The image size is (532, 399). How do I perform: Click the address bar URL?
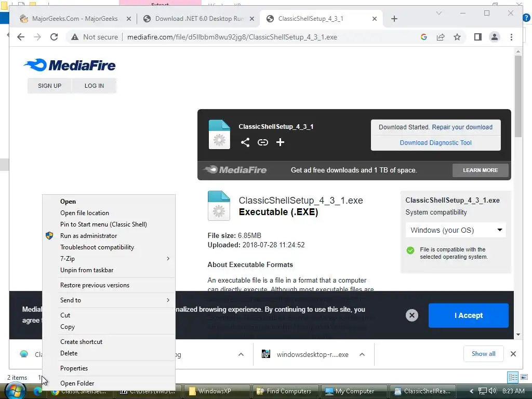(x=232, y=37)
